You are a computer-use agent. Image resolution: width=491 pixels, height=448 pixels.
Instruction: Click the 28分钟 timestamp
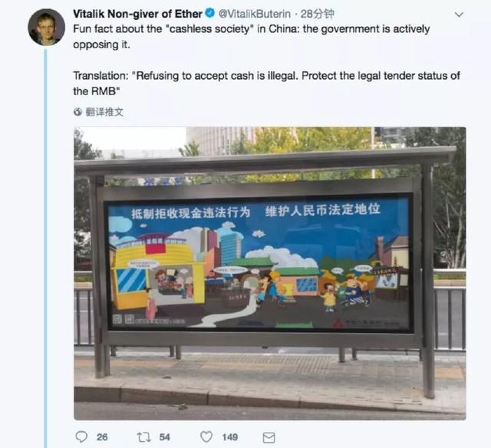[x=317, y=14]
